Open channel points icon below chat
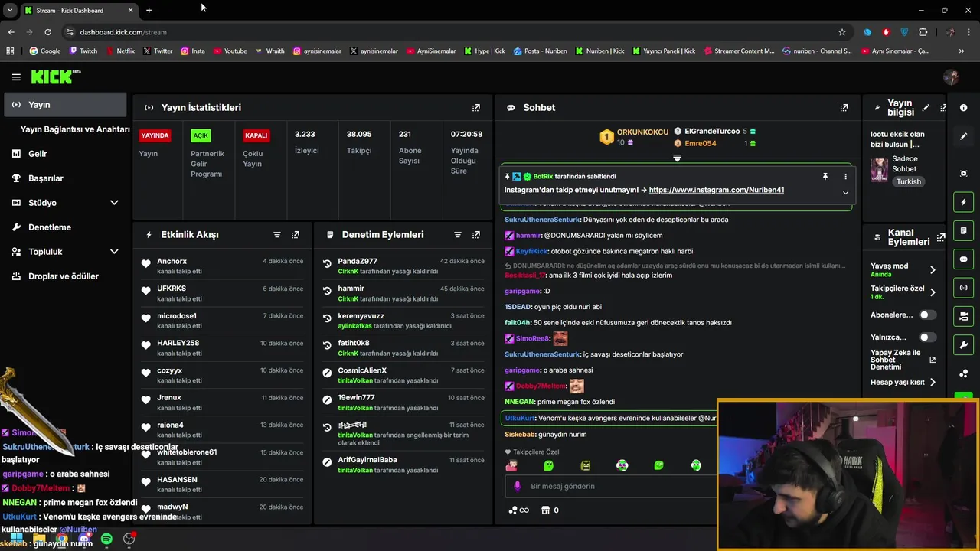 pyautogui.click(x=513, y=510)
